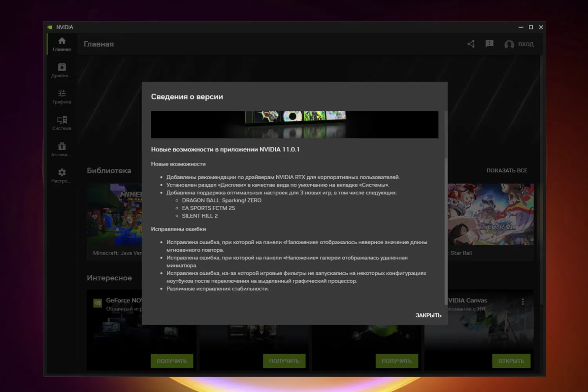Click the ПОКАЗАТЬ ВСЕ link
Viewport: 588px width, 392px height.
pyautogui.click(x=507, y=171)
